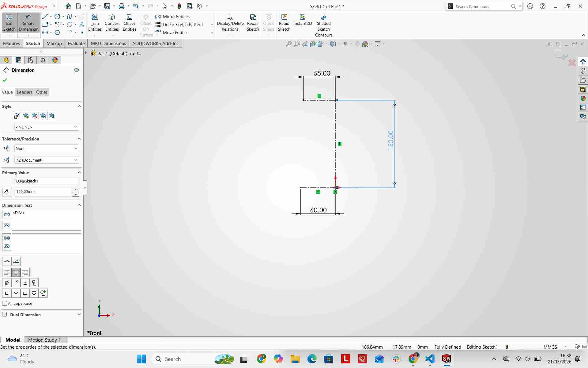Open the DisplayManager color ball tab
The width and height of the screenshot is (588, 368).
click(x=55, y=60)
